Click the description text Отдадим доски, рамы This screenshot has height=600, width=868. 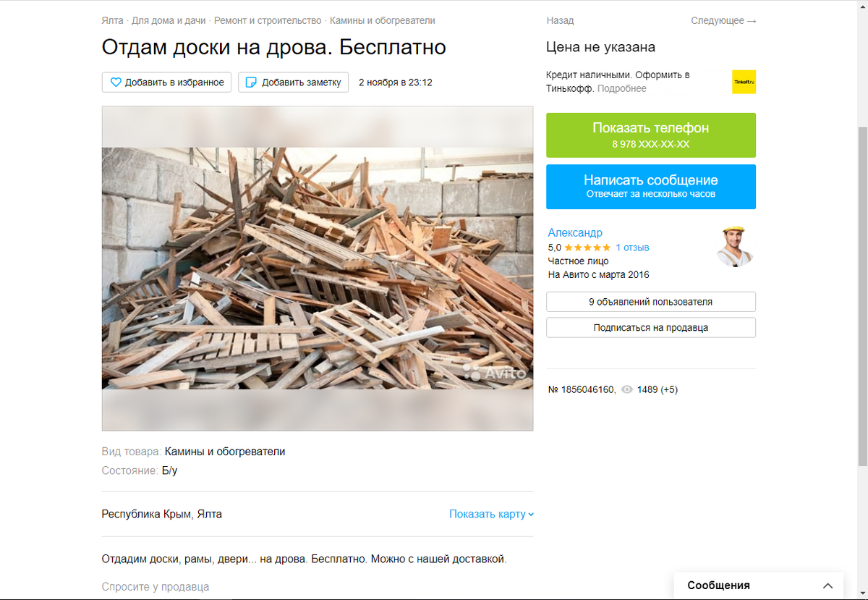[305, 559]
